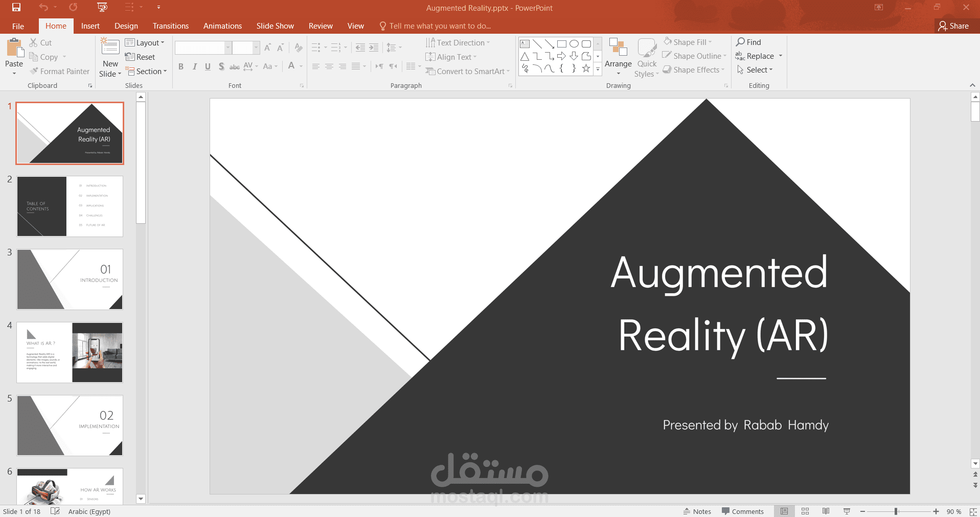Open the File menu
This screenshot has height=517, width=980.
coord(18,26)
